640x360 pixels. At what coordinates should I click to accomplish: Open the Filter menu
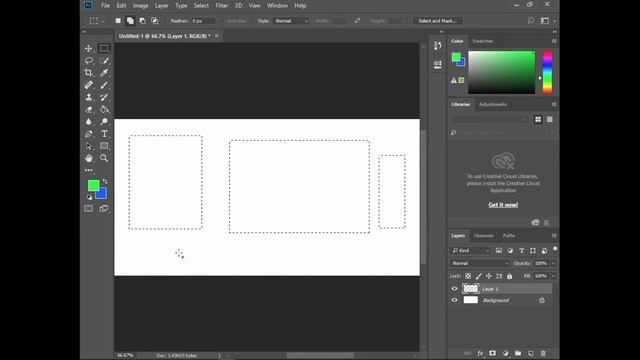222,6
